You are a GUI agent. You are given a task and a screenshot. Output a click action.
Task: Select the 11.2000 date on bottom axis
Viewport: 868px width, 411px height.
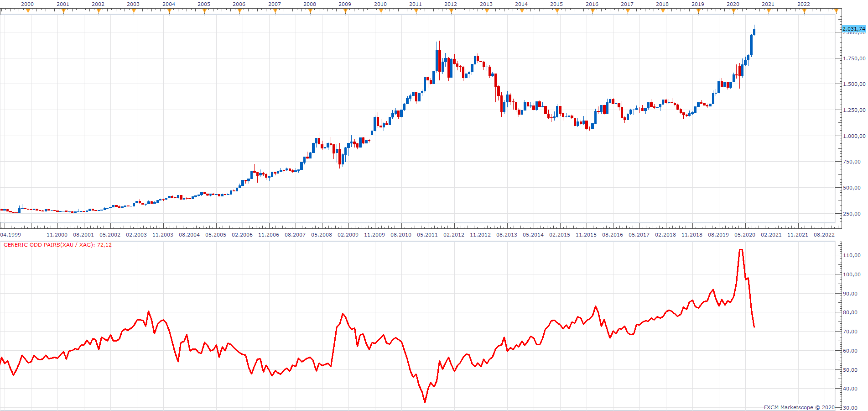point(57,235)
